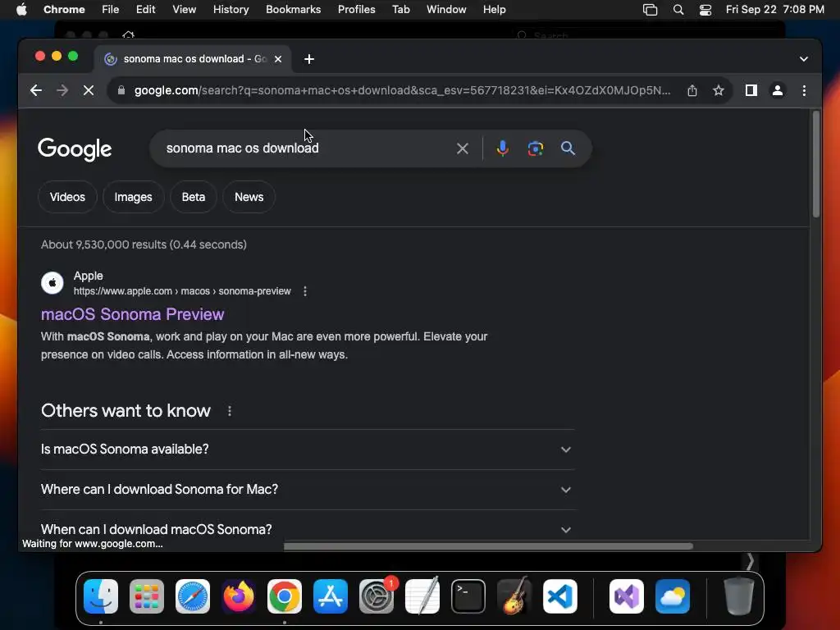Image resolution: width=840 pixels, height=630 pixels.
Task: Open Launchpad from the Dock
Action: pos(147,596)
